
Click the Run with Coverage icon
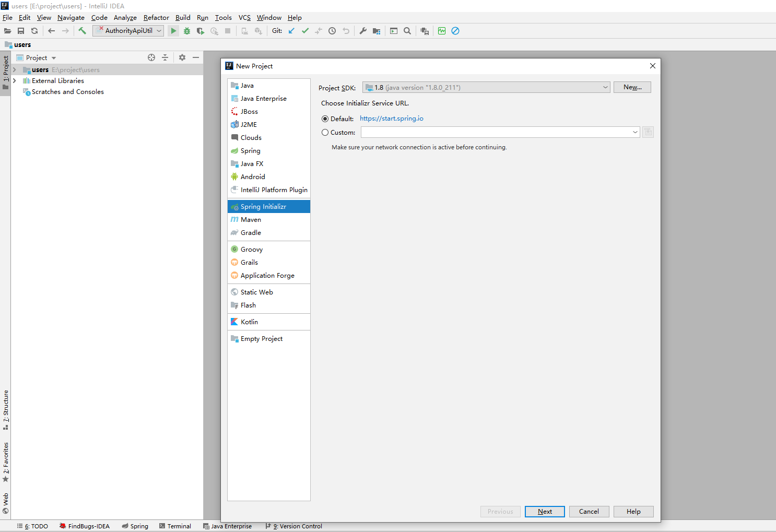(x=201, y=31)
